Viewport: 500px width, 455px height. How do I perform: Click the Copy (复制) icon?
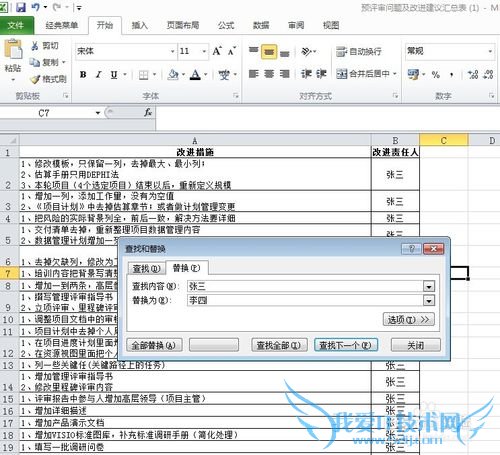[x=35, y=62]
